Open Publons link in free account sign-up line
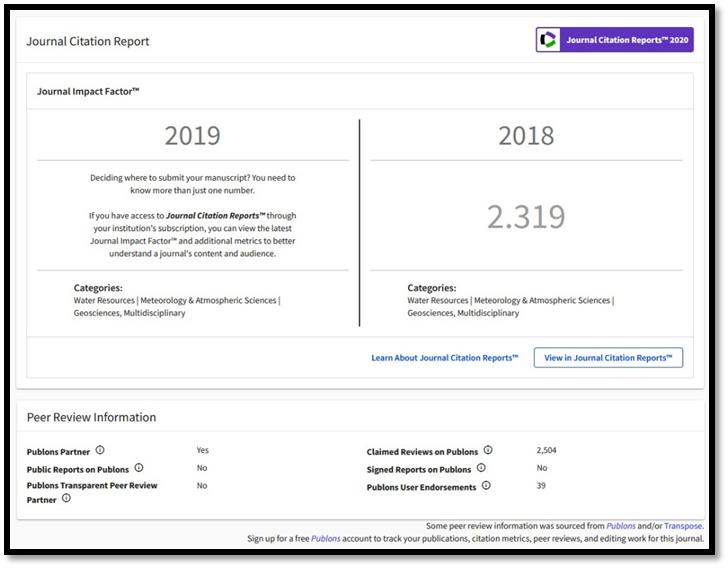The width and height of the screenshot is (728, 568). [x=325, y=539]
